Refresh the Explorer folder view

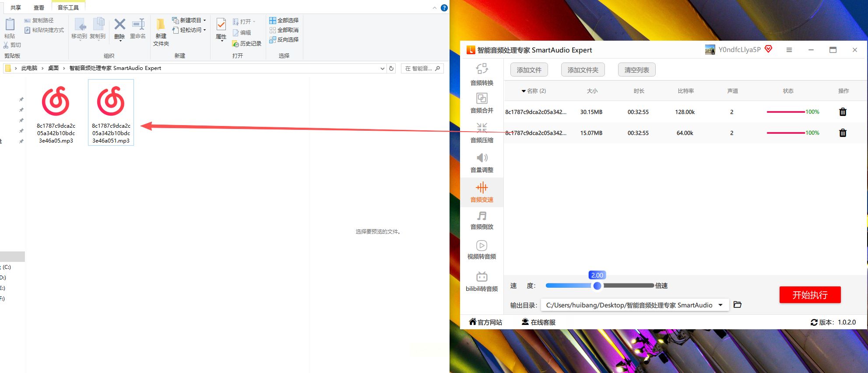[x=391, y=68]
